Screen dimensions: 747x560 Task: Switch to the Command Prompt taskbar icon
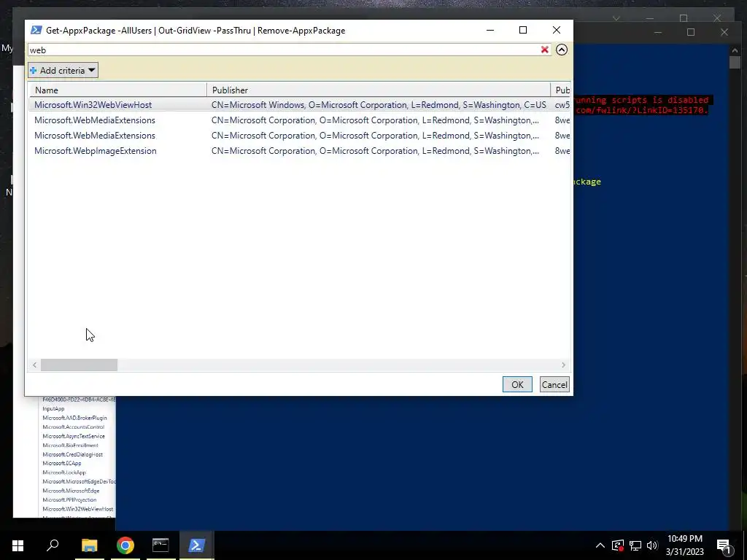pos(160,545)
